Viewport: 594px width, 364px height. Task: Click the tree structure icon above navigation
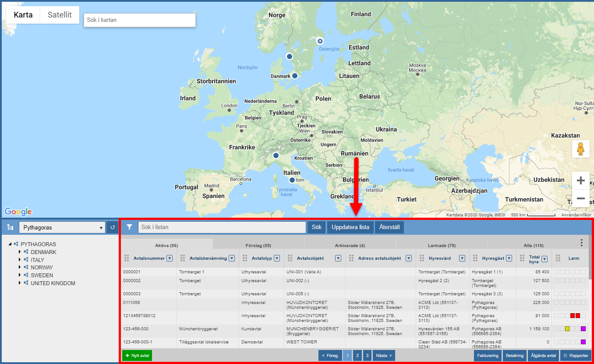[10, 228]
